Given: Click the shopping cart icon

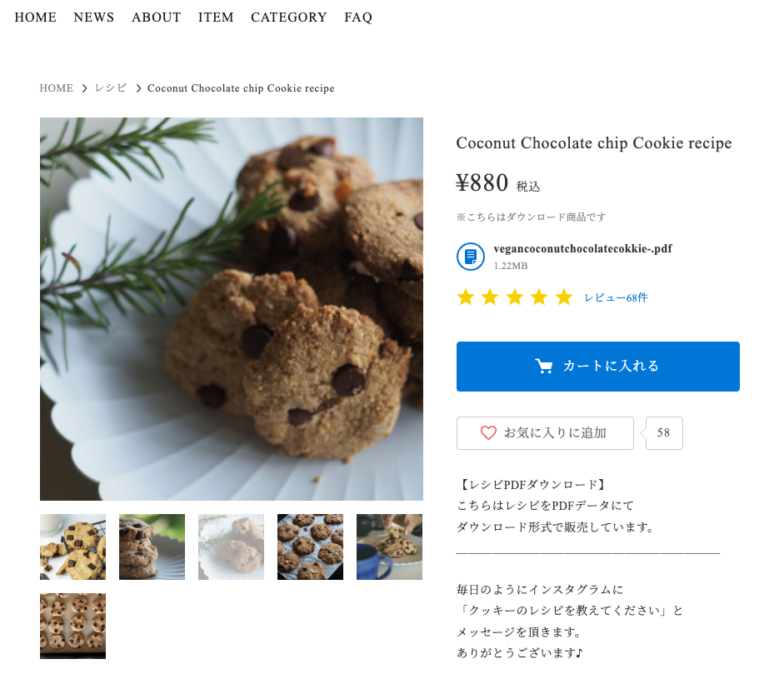Looking at the screenshot, I should point(544,366).
